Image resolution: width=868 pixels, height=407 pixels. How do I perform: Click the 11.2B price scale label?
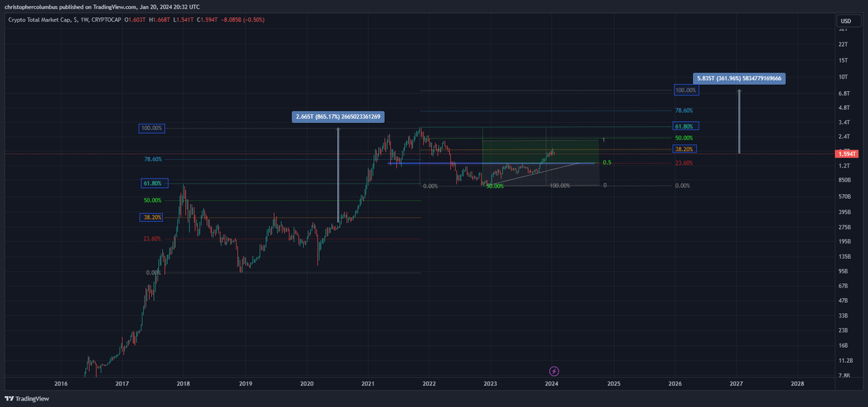[x=844, y=360]
